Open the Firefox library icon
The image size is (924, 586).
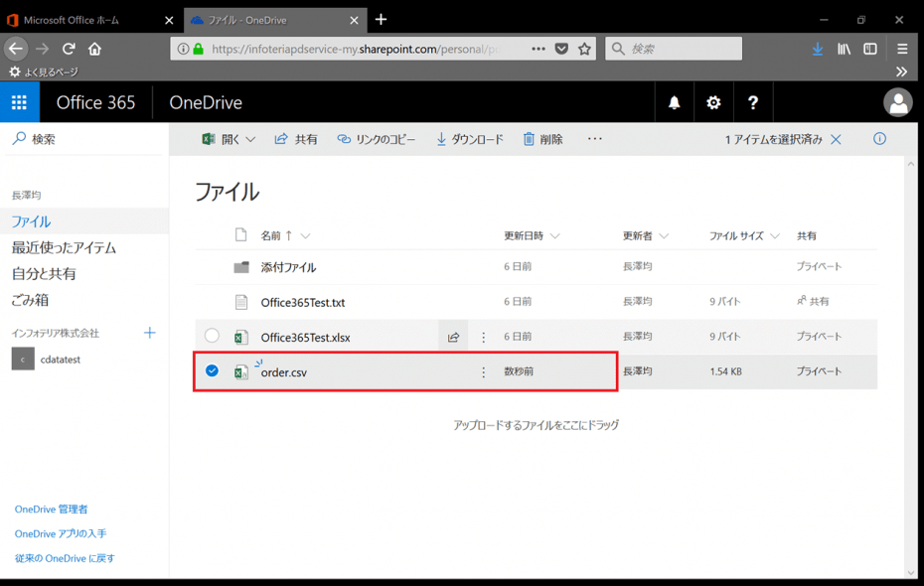coord(844,49)
